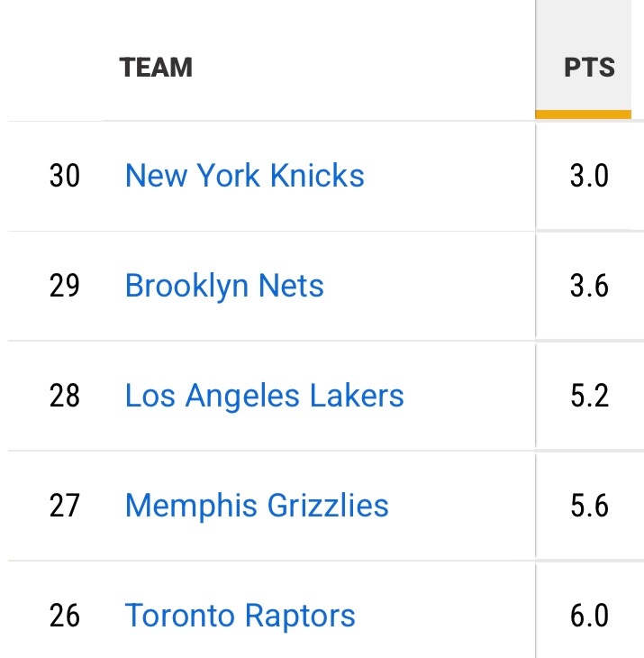Open the Memphis Grizzlies team link

point(257,506)
